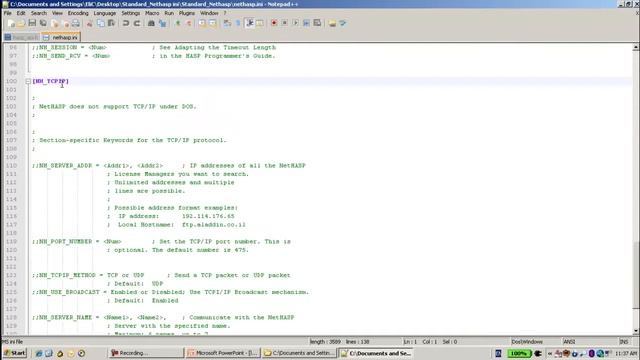Viewport: 640px width, 360px height.
Task: Create a new document with New icon
Action: (x=11, y=23)
